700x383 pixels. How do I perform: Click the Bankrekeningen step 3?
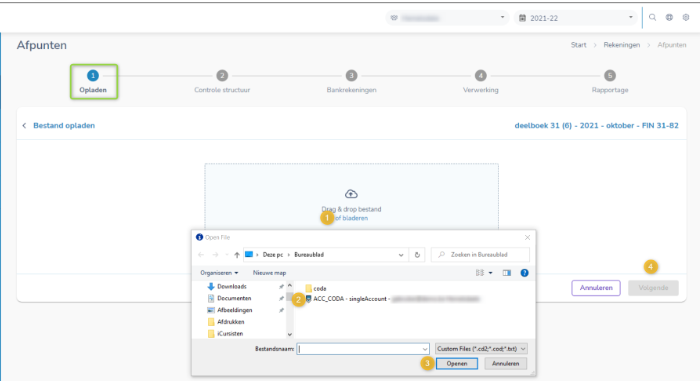coord(351,82)
